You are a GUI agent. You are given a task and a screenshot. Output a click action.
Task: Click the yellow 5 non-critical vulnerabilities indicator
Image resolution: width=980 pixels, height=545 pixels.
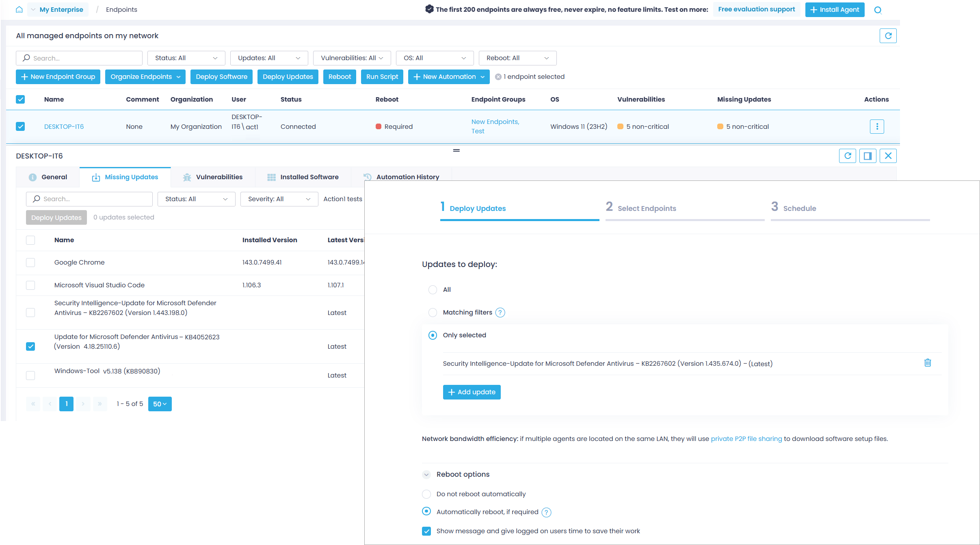pos(643,126)
